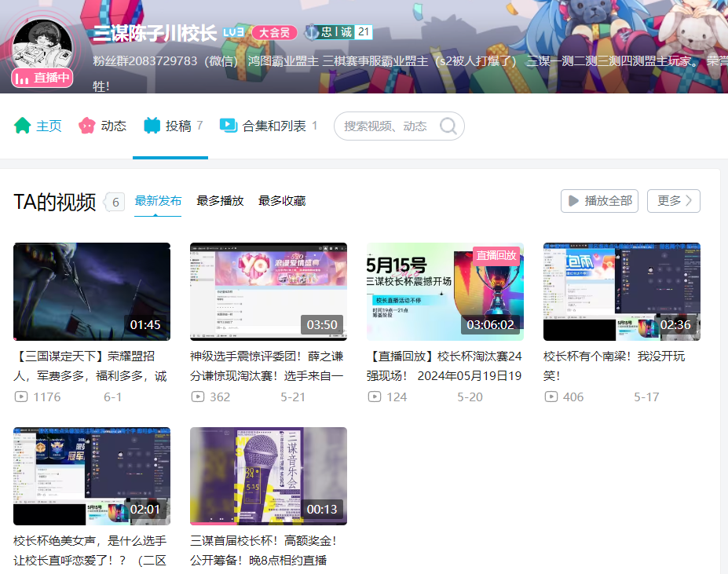Click the 大会员 membership badge
The image size is (728, 574).
point(274,32)
